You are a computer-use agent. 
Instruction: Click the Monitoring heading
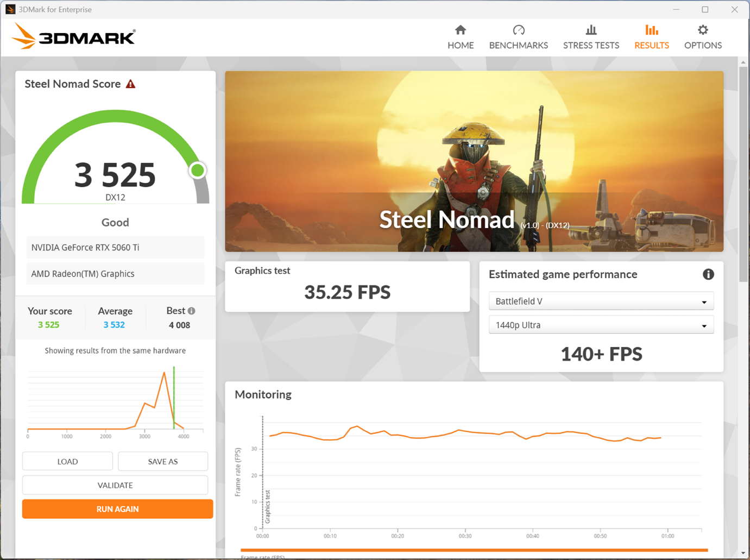click(x=263, y=394)
